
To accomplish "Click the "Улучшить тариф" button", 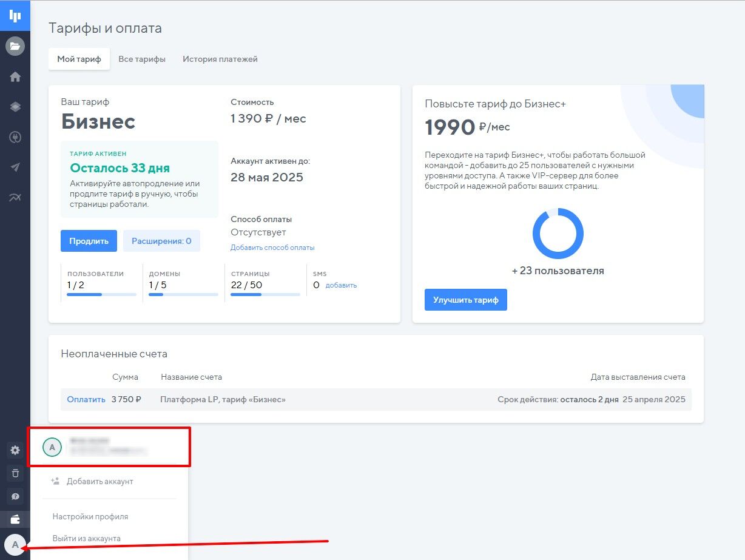I will 465,300.
